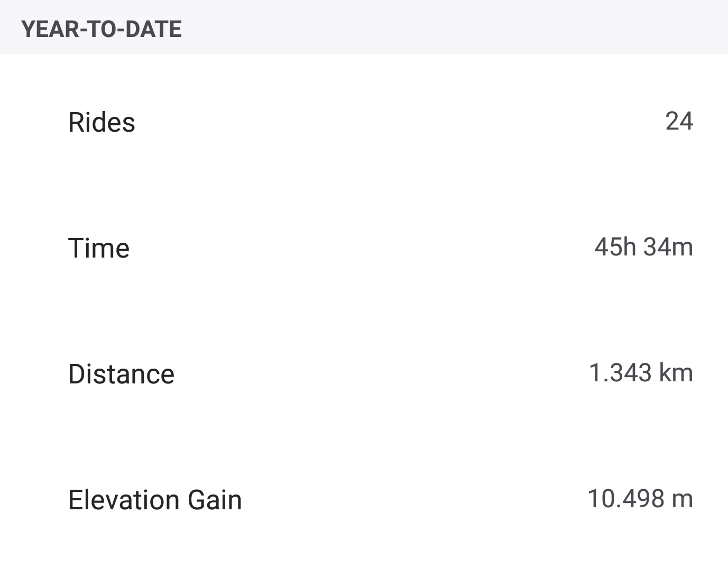This screenshot has height=577, width=728.
Task: Click the digit 4 in rides count
Action: click(686, 121)
